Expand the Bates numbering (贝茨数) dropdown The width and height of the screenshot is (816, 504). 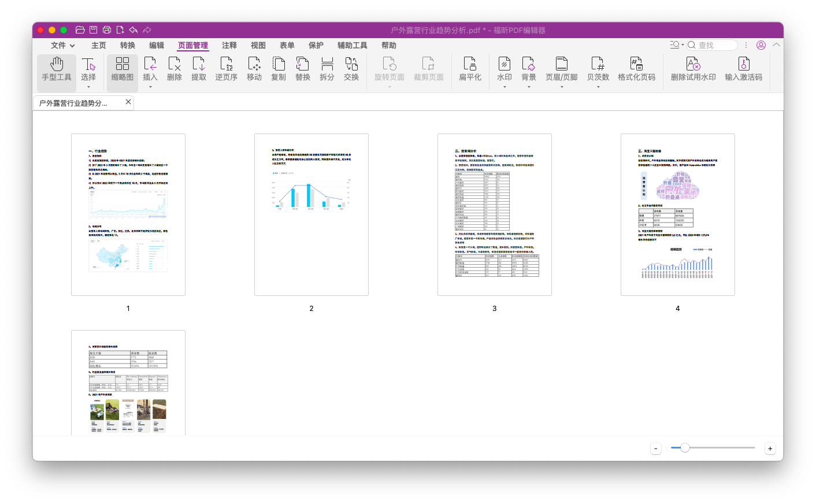[598, 87]
